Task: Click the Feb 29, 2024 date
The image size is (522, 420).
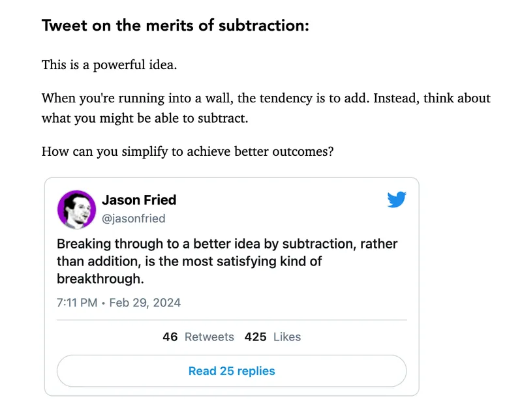Action: (x=145, y=303)
